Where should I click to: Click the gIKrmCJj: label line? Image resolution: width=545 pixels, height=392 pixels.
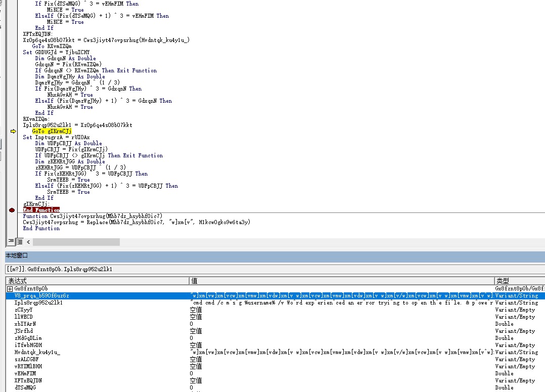(x=36, y=204)
